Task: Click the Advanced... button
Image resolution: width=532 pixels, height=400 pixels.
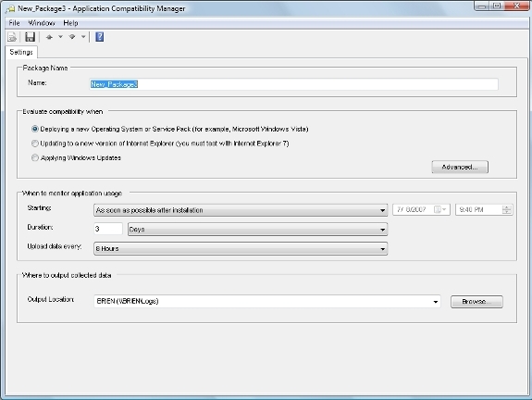Action: 460,167
